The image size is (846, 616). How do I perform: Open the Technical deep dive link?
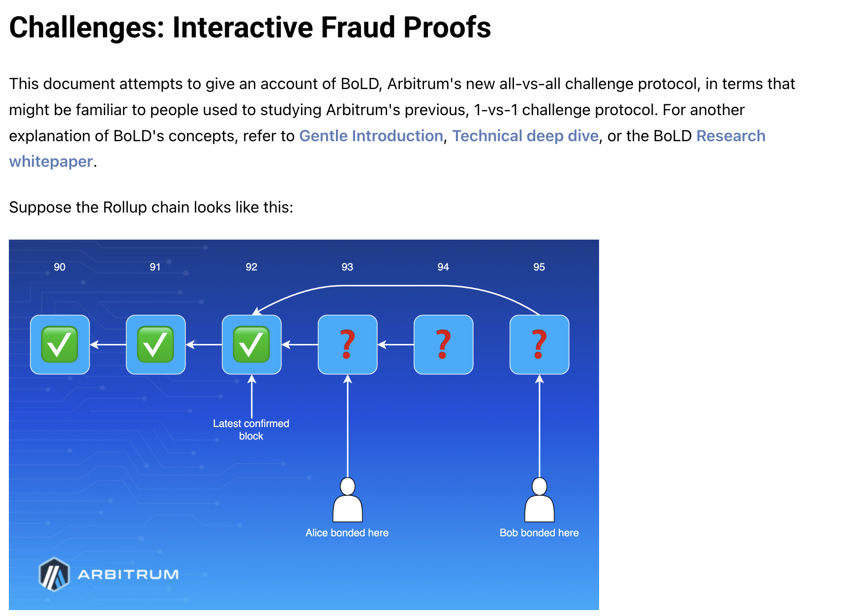pyautogui.click(x=525, y=136)
